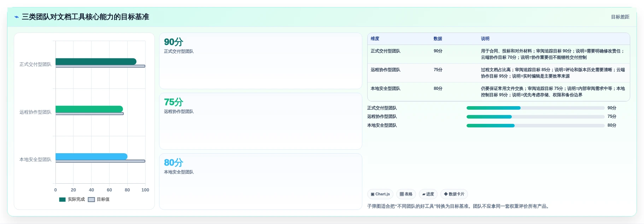Click the title 三类团队对文档工具核心能力的目标基准
The width and height of the screenshot is (644, 224).
[86, 17]
